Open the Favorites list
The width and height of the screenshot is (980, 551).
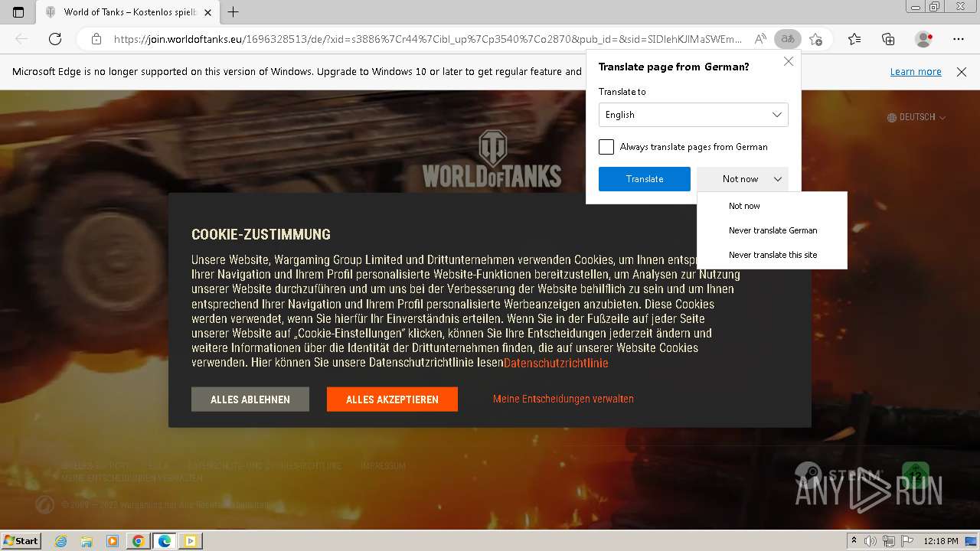pyautogui.click(x=854, y=39)
